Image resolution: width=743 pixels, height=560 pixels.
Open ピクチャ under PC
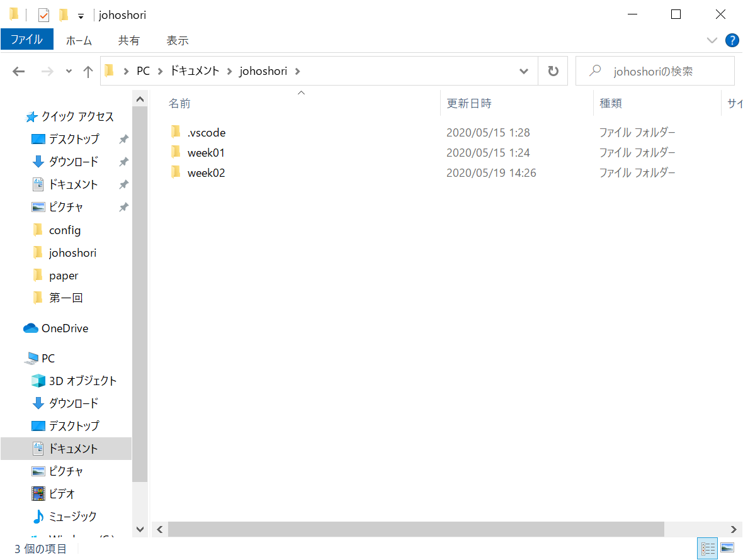[x=66, y=472]
